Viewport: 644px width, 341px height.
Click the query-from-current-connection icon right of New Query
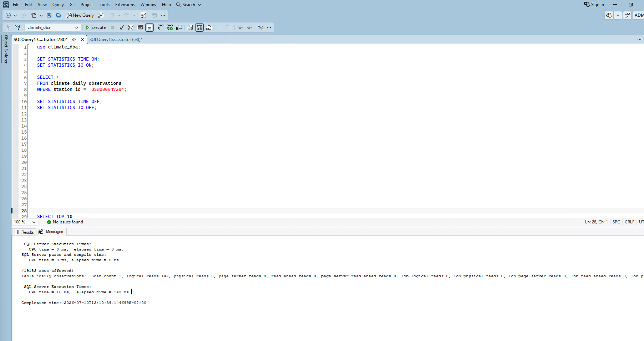pyautogui.click(x=101, y=15)
